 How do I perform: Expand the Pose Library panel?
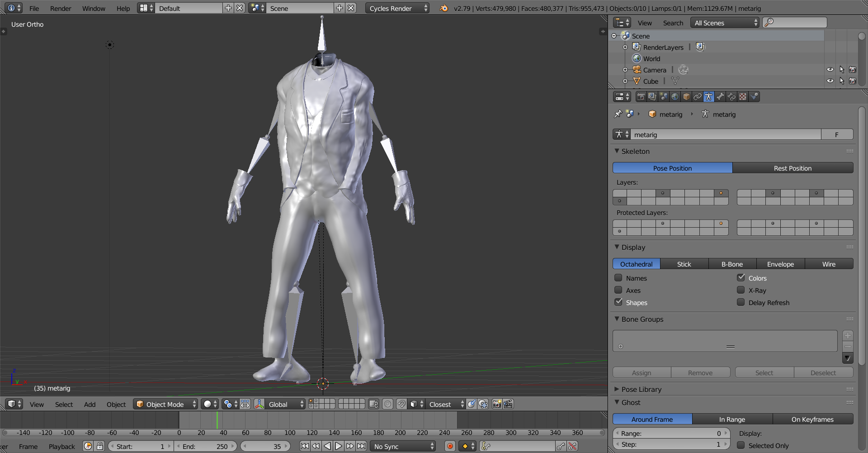pos(641,389)
